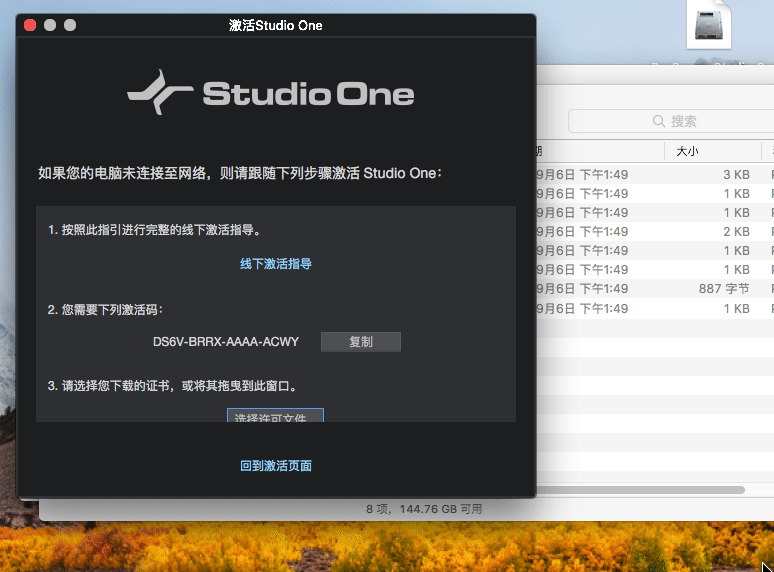774x572 pixels.
Task: Click the Studio One logo graphic
Action: click(x=271, y=92)
